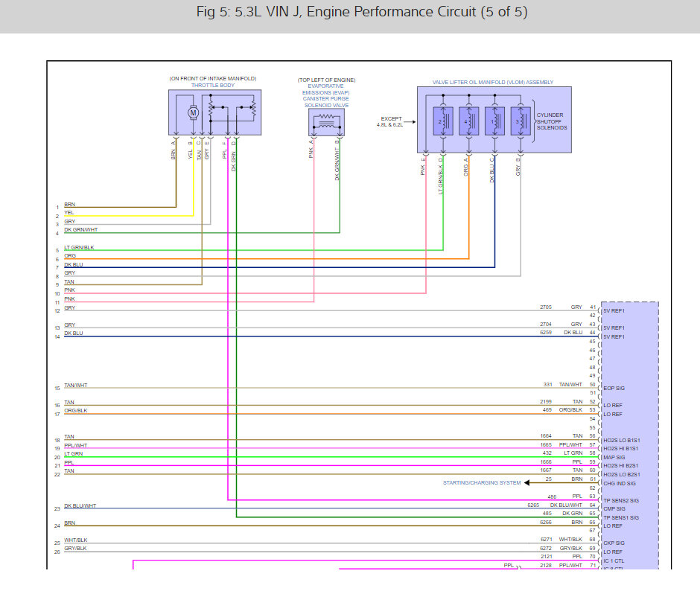Screen dimensions: 700x594
Task: Click the throttle body motor M symbol
Action: (193, 113)
